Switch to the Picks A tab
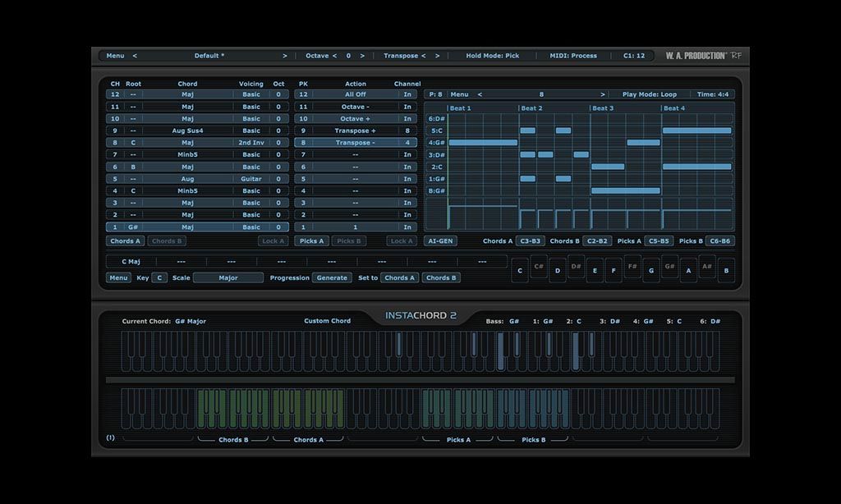Viewport: 841px width, 504px height. [311, 241]
